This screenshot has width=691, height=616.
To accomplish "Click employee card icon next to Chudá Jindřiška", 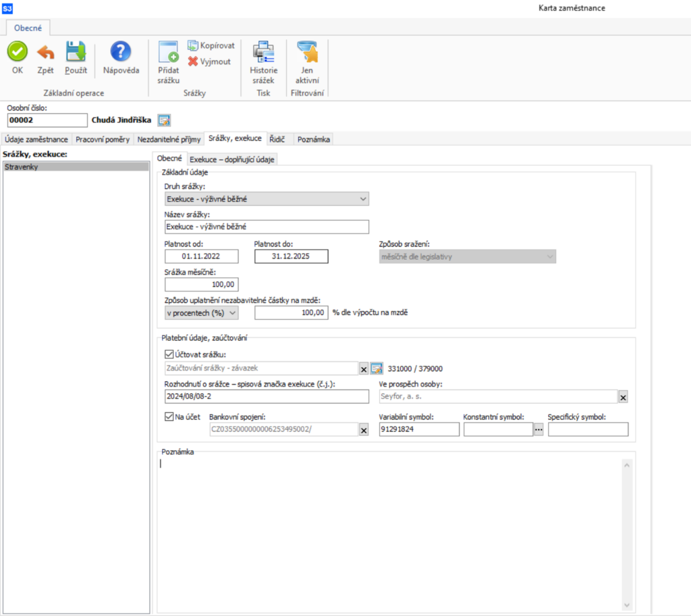I will (164, 120).
